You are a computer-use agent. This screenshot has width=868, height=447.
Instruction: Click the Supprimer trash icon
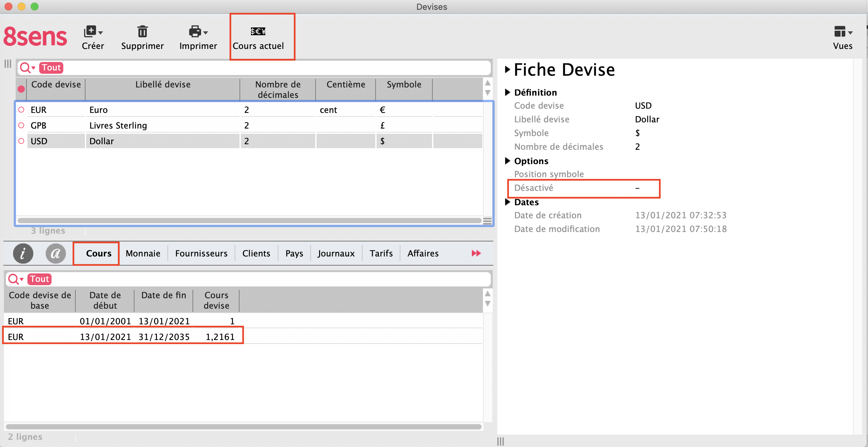click(x=143, y=31)
